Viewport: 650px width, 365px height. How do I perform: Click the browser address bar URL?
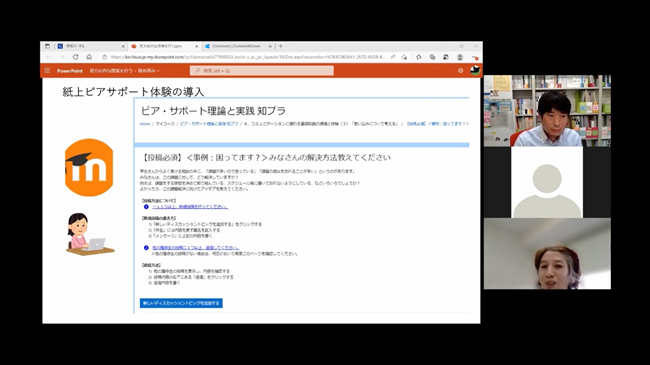tap(248, 57)
